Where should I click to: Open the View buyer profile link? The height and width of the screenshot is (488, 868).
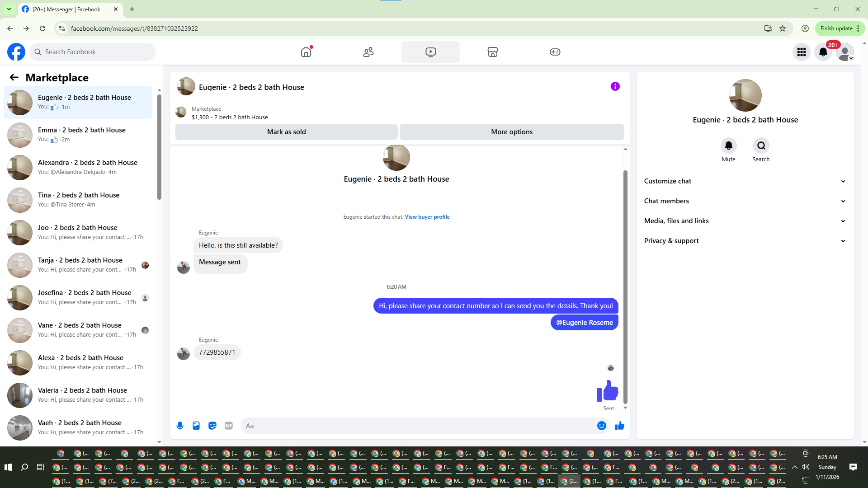point(427,217)
